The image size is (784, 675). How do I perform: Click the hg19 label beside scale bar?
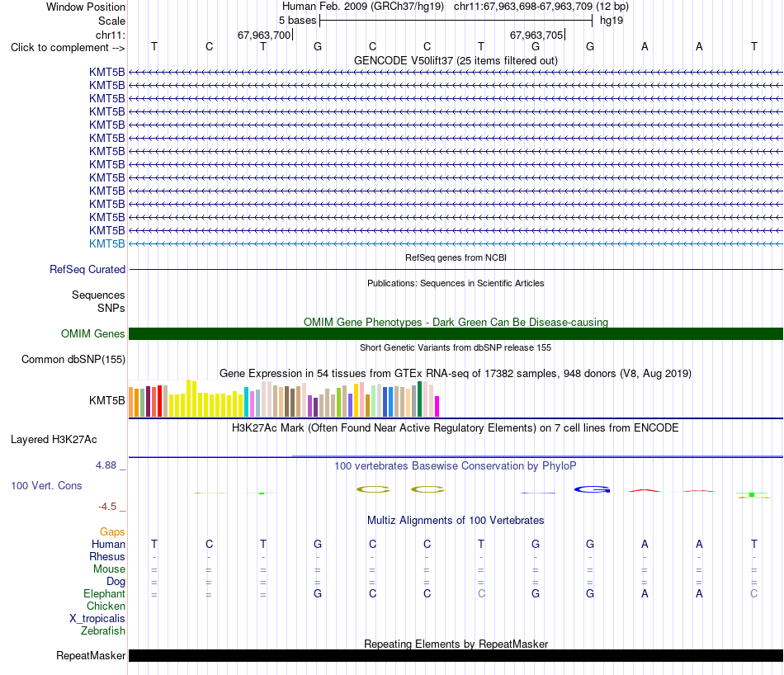coord(612,21)
